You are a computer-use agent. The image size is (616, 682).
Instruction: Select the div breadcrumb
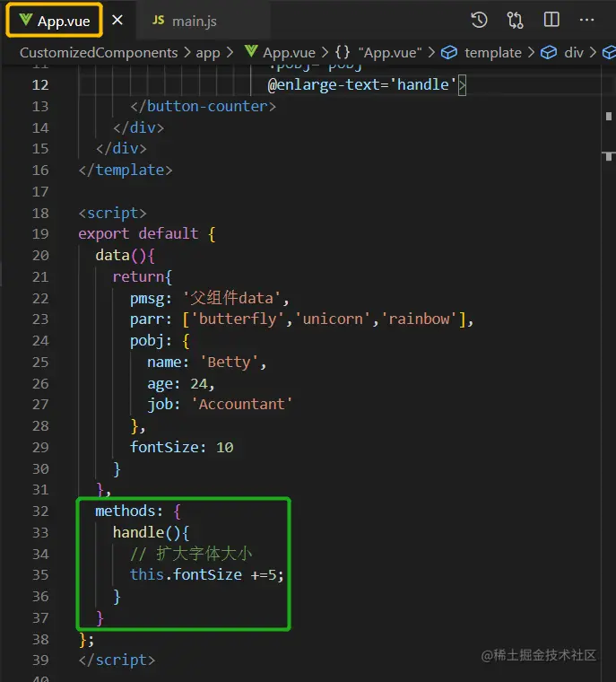click(x=574, y=53)
